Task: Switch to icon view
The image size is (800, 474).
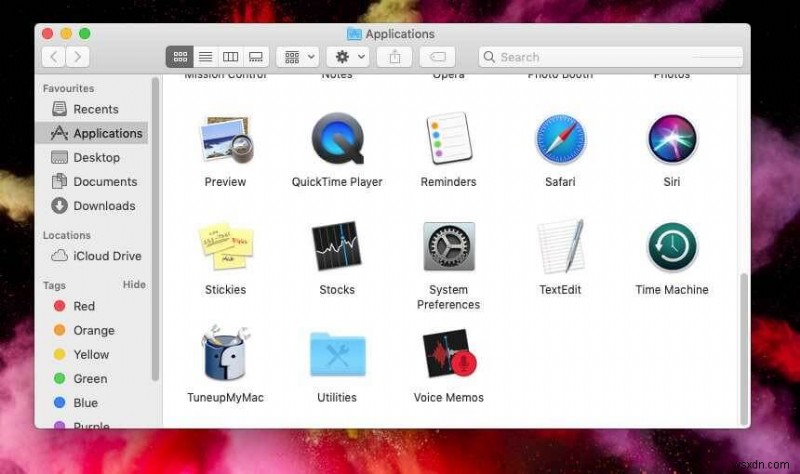Action: [180, 57]
